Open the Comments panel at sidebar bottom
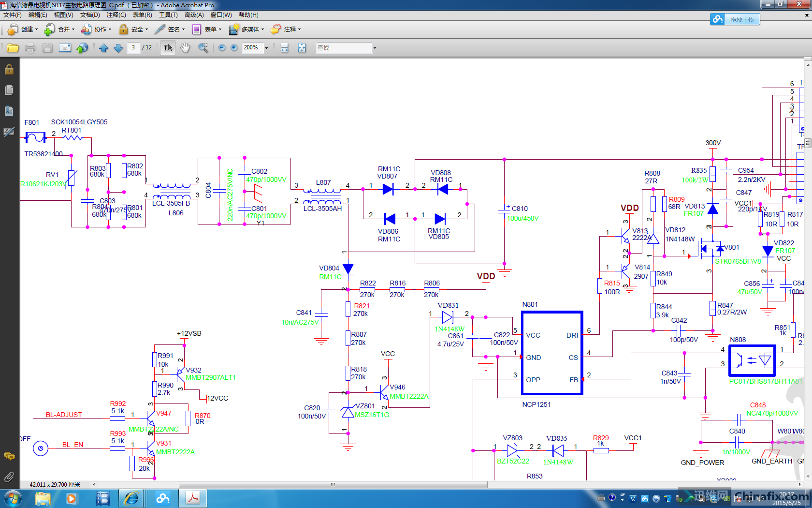The width and height of the screenshot is (812, 508). (x=9, y=456)
